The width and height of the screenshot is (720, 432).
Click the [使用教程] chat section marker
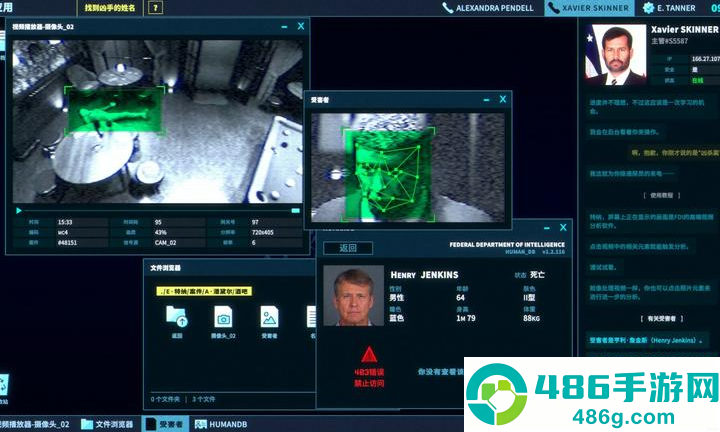click(x=661, y=195)
